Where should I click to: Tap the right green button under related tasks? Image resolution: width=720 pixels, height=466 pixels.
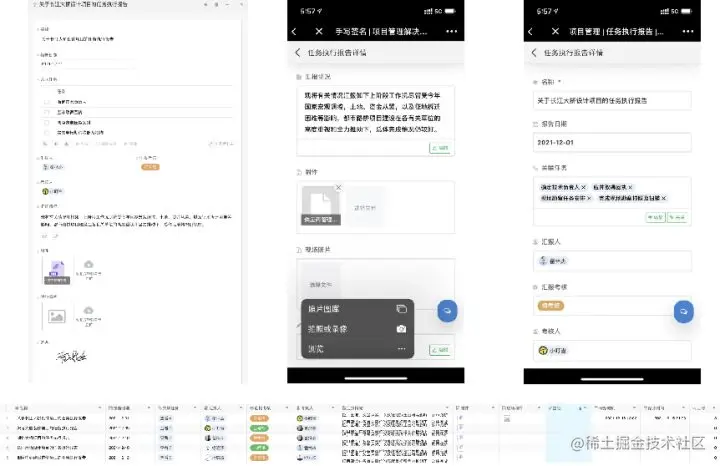(x=677, y=217)
